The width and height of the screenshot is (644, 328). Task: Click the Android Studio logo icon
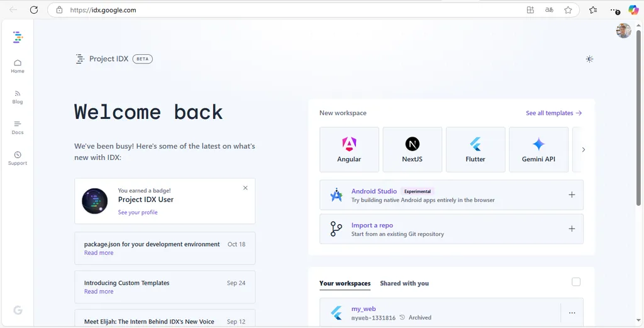[x=336, y=195]
